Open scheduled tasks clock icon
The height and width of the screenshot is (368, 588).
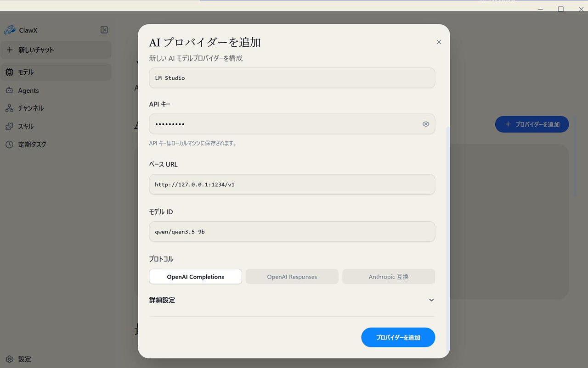click(9, 144)
